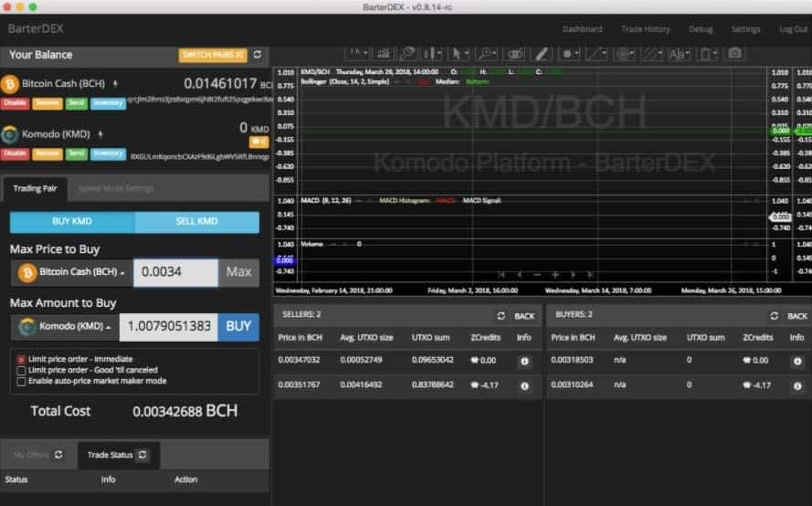The width and height of the screenshot is (812, 506).
Task: Open the Bitcoin Cash (BCH) currency dropdown
Action: pyautogui.click(x=72, y=272)
